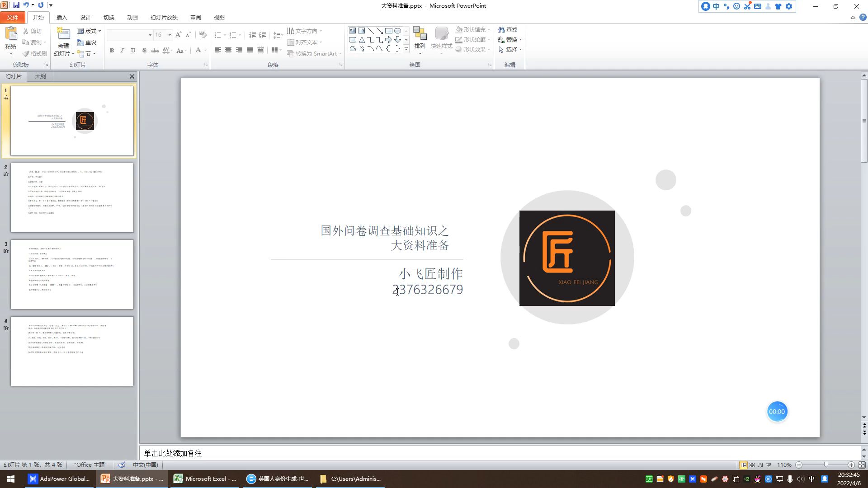Image resolution: width=868 pixels, height=488 pixels.
Task: Toggle Center text alignment
Action: point(228,50)
